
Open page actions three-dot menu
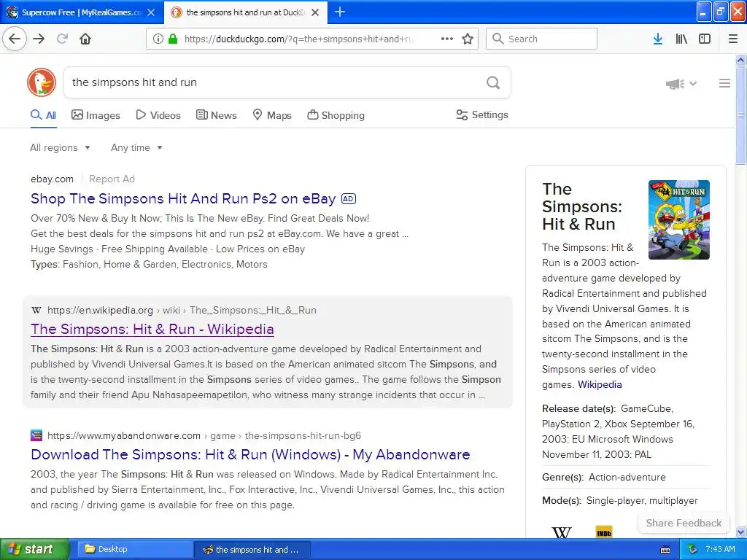point(447,39)
